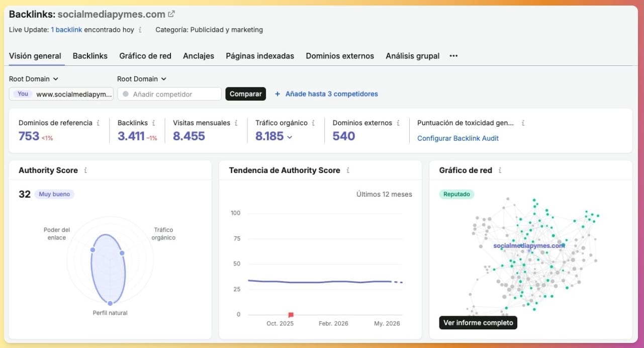Click info icon beside Authority Score title
Image resolution: width=644 pixels, height=348 pixels.
click(x=85, y=170)
